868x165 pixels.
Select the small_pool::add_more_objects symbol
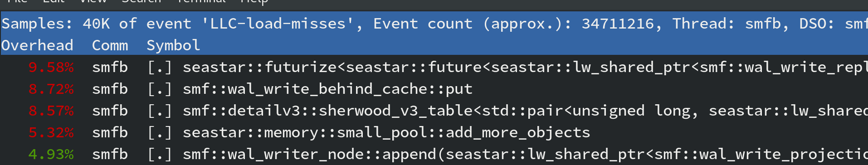point(386,132)
